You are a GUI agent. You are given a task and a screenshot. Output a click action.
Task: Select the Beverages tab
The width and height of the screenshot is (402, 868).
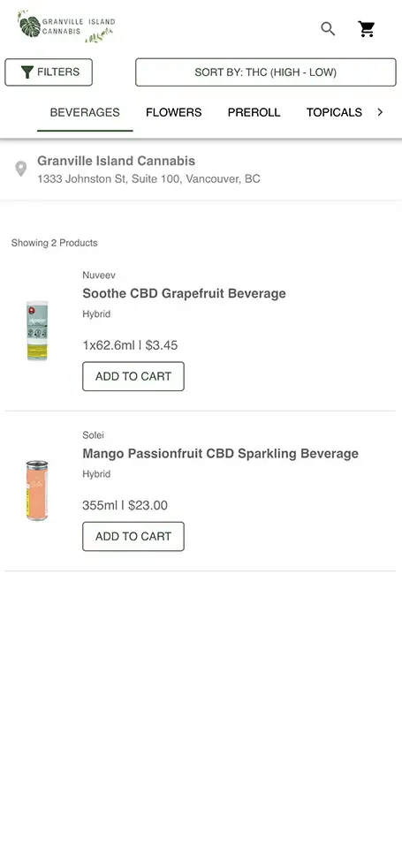point(85,112)
